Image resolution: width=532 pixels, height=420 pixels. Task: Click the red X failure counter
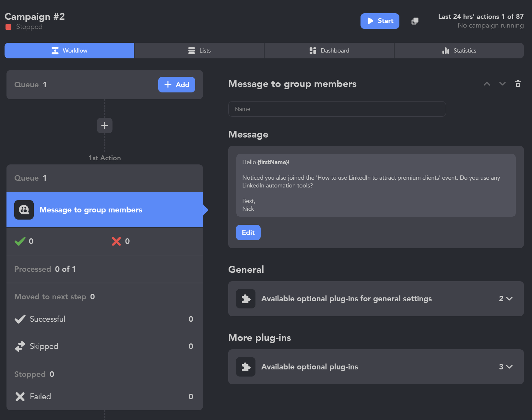tap(117, 241)
